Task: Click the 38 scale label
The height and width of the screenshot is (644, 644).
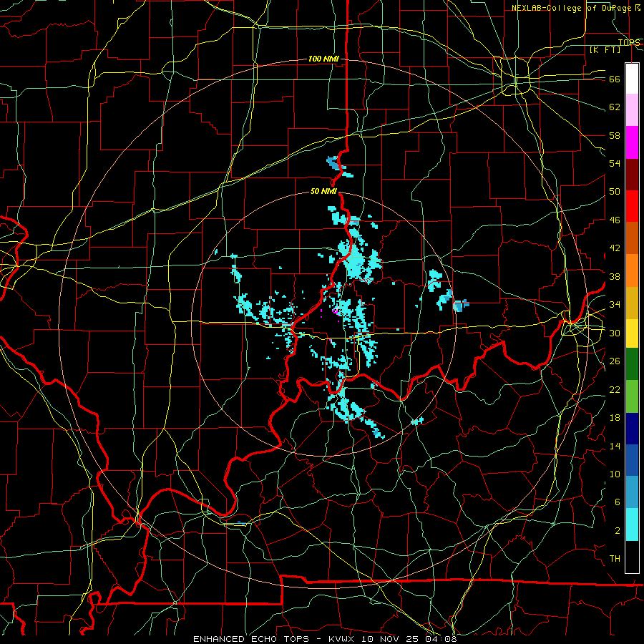Action: (615, 276)
